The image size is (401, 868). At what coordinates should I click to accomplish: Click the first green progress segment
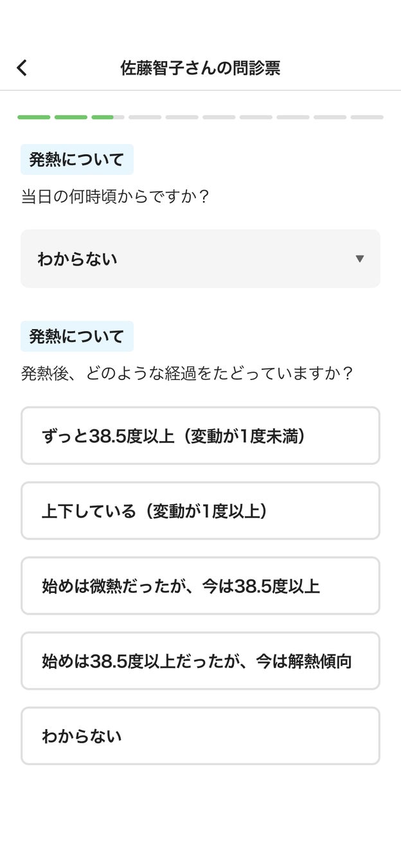[x=34, y=117]
